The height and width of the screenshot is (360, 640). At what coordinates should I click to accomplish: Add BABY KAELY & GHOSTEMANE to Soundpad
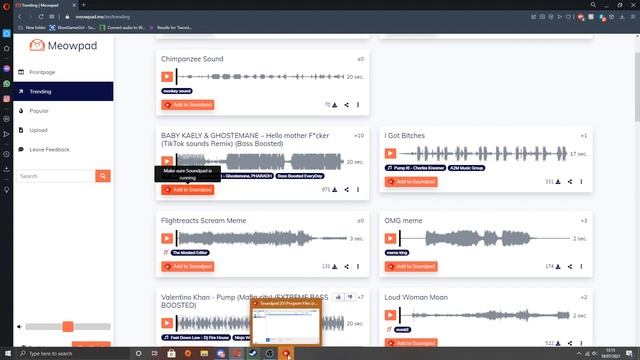pos(188,190)
